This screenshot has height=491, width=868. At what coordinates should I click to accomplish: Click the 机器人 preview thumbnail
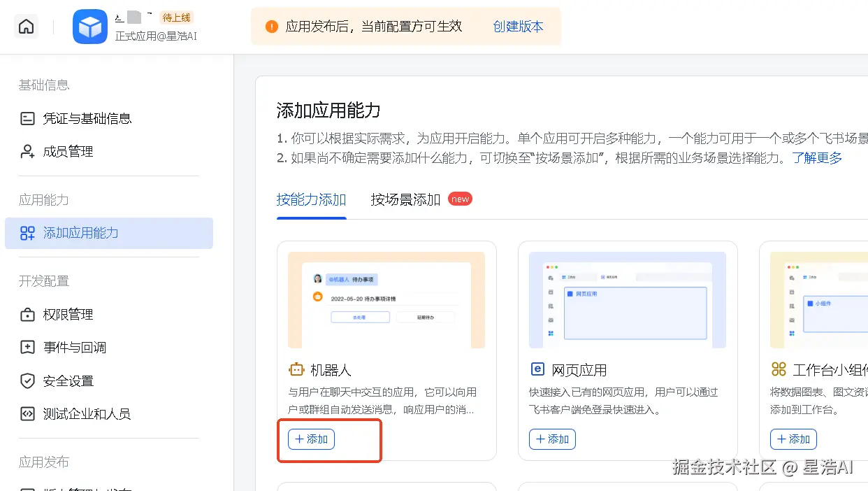386,300
